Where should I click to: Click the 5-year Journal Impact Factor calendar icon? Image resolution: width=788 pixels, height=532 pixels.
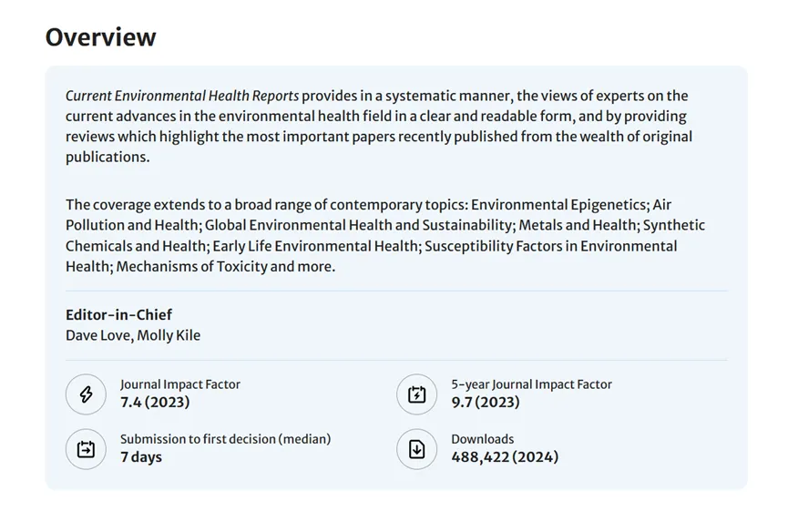416,394
